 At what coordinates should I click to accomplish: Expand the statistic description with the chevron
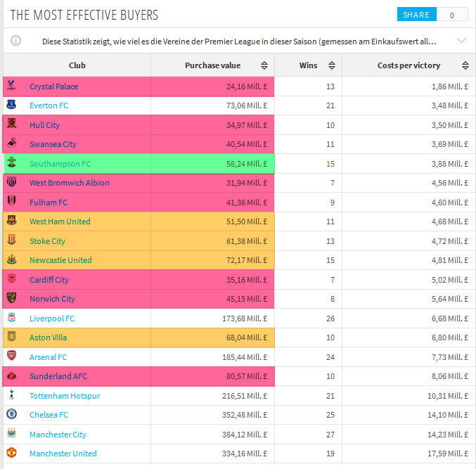point(461,41)
